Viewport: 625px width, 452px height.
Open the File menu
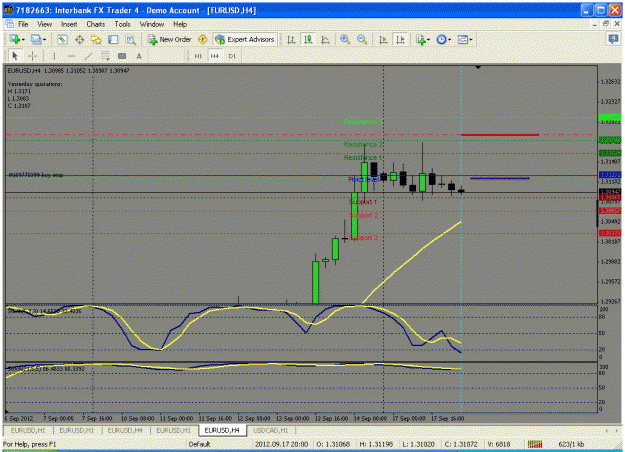[x=23, y=24]
